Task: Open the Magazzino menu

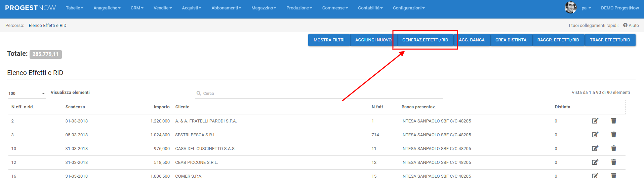Action: pyautogui.click(x=264, y=8)
